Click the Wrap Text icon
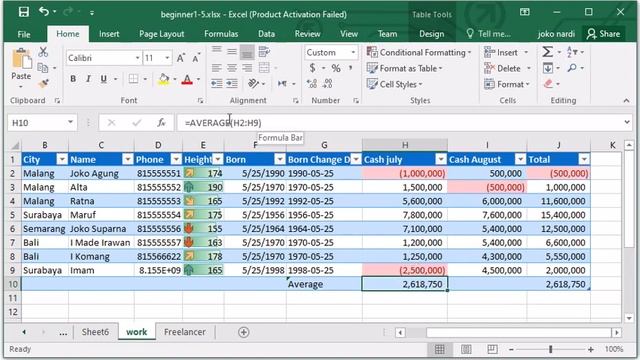 click(264, 52)
